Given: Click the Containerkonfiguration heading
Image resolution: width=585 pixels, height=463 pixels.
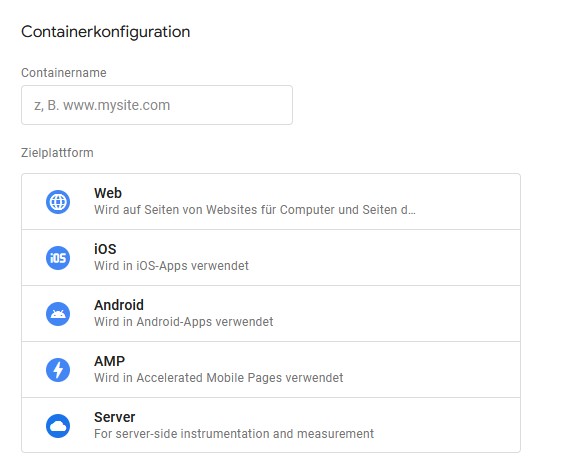Looking at the screenshot, I should click(106, 32).
